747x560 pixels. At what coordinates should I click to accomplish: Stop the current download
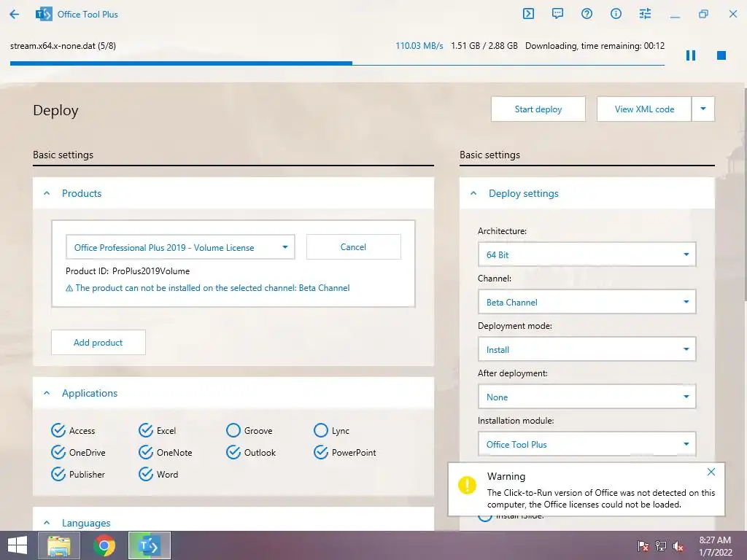point(721,55)
